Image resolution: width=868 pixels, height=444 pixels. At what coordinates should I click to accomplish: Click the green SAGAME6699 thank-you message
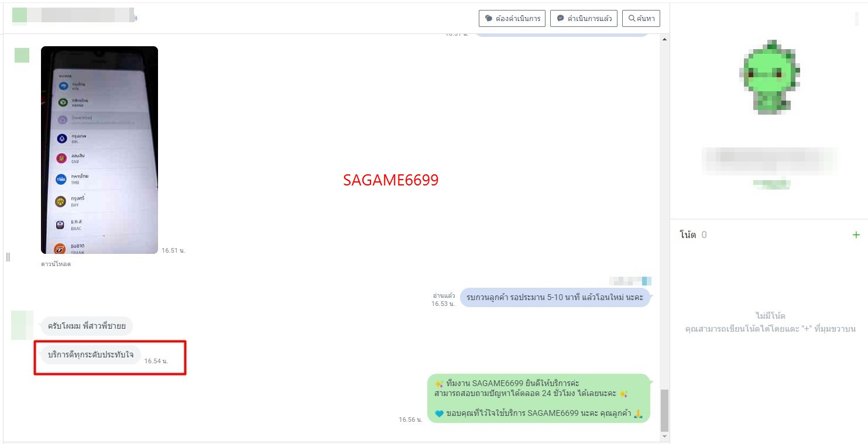[538, 398]
